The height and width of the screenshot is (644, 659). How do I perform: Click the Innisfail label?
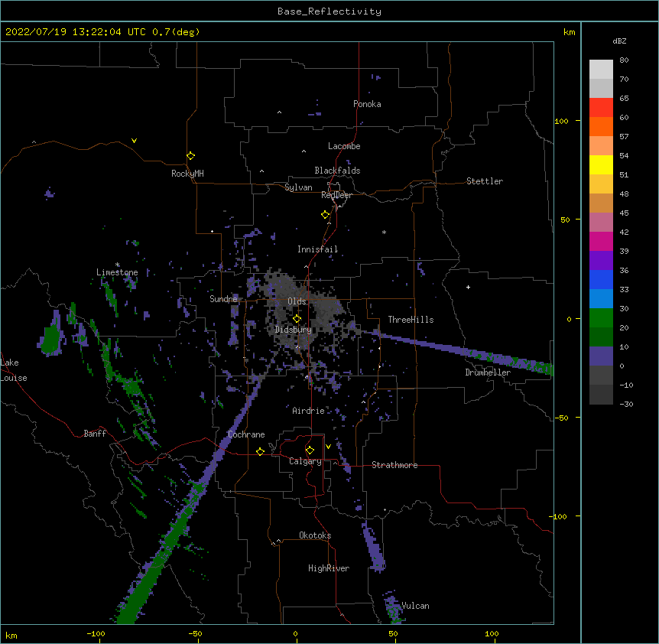click(x=317, y=249)
